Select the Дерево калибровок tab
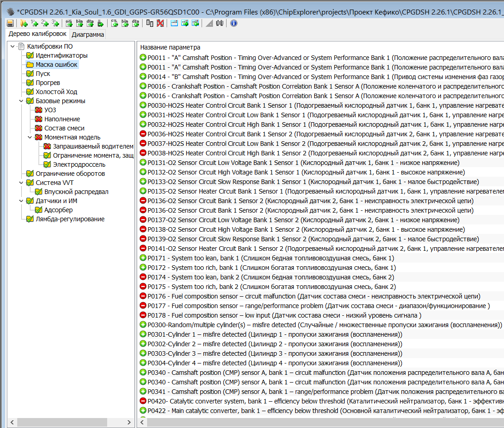 38,34
